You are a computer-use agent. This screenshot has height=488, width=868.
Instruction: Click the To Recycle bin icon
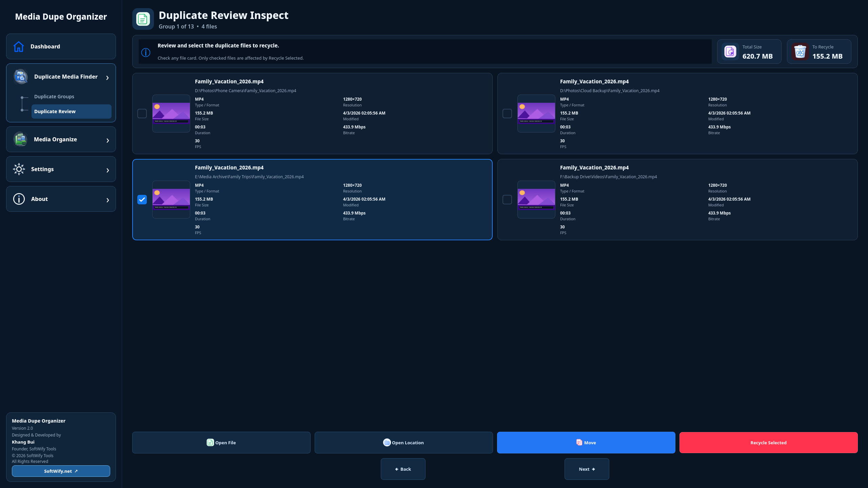click(800, 52)
